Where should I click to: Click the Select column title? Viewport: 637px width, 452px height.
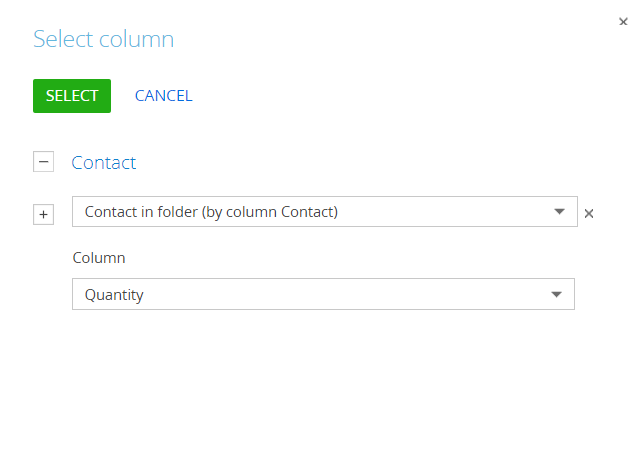click(x=104, y=39)
